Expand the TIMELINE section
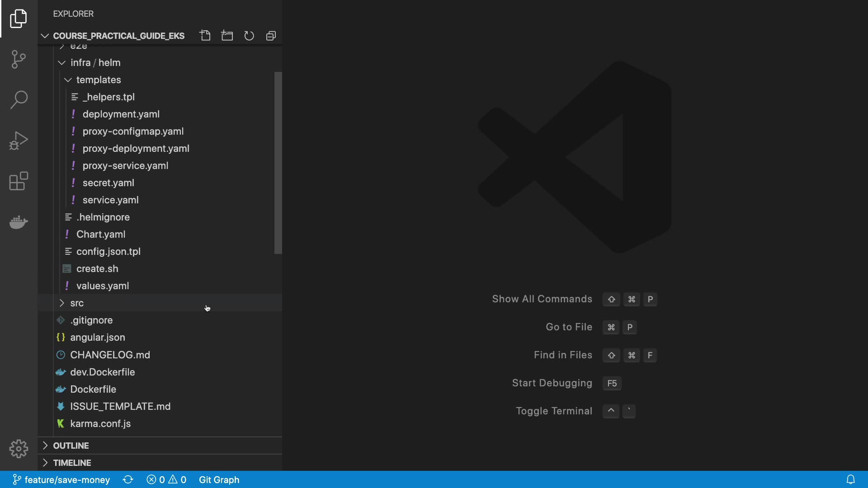Image resolution: width=868 pixels, height=488 pixels. click(x=72, y=463)
